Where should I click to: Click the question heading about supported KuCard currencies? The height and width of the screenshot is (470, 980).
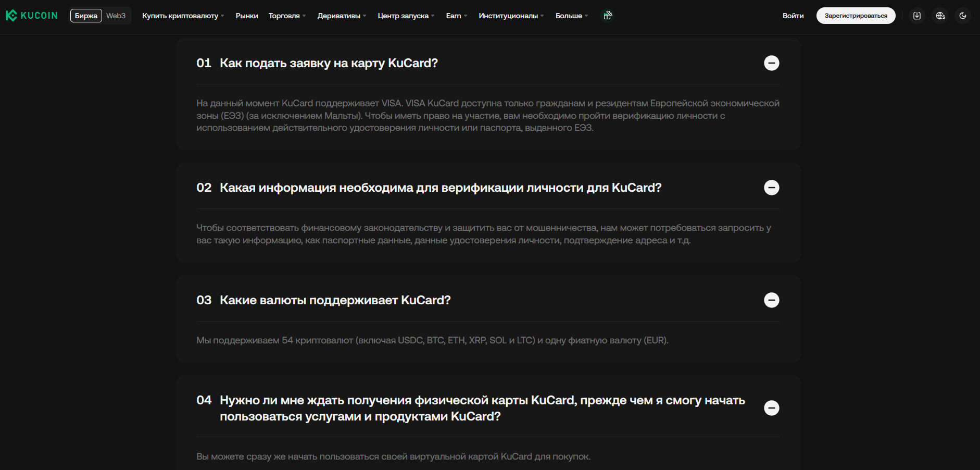[335, 300]
